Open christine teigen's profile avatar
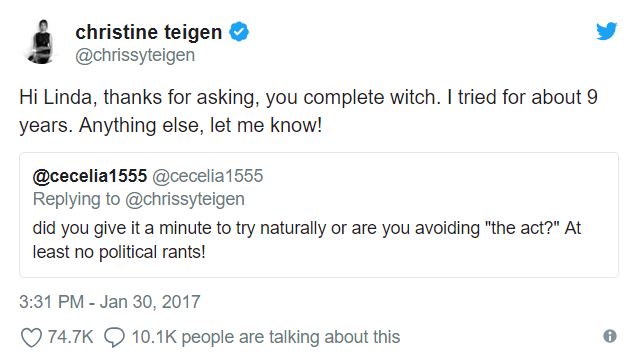Viewport: 635px width, 360px height. pos(42,42)
